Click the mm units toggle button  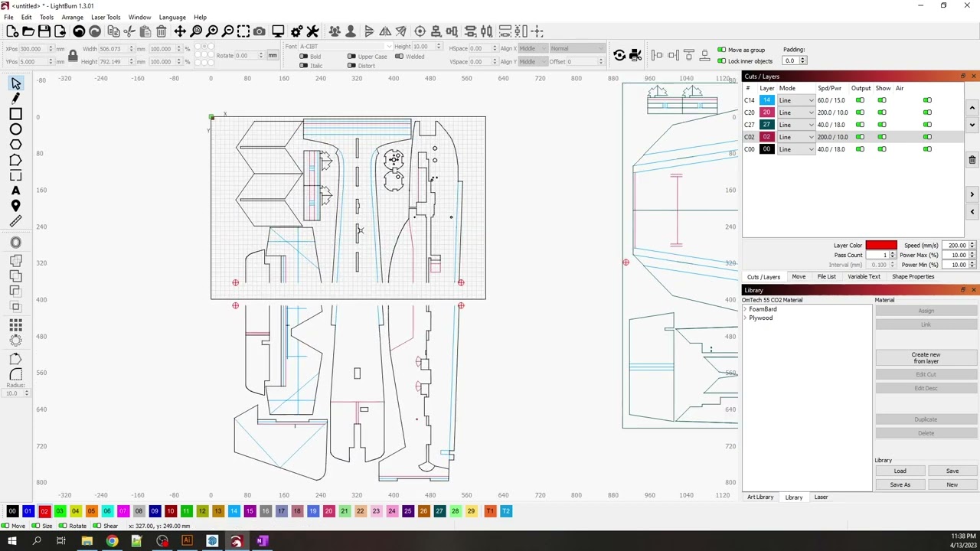[x=273, y=55]
